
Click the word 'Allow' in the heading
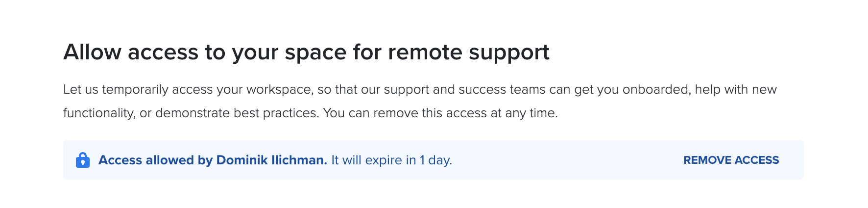click(x=93, y=52)
